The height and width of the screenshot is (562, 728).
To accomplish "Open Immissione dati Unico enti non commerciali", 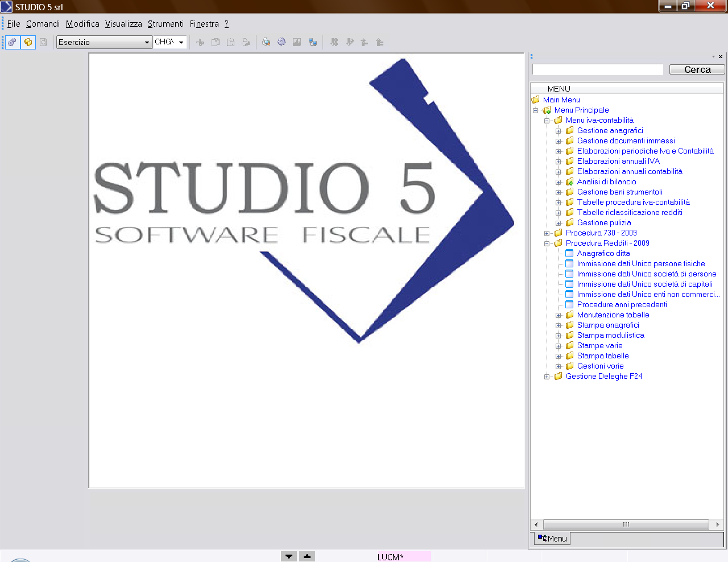I will [648, 294].
